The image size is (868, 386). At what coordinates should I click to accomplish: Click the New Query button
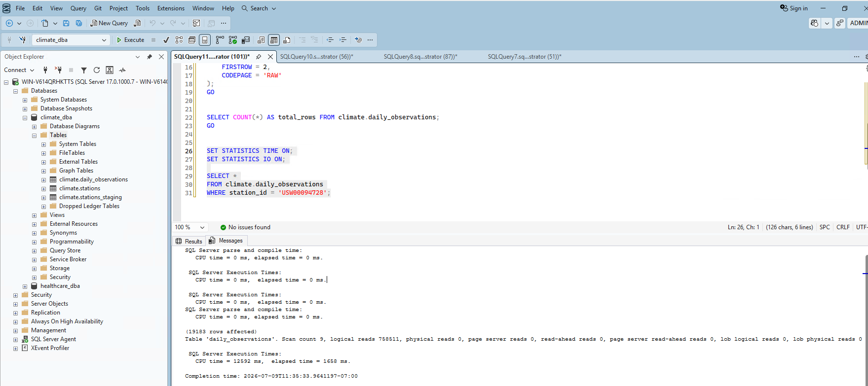[x=109, y=23]
